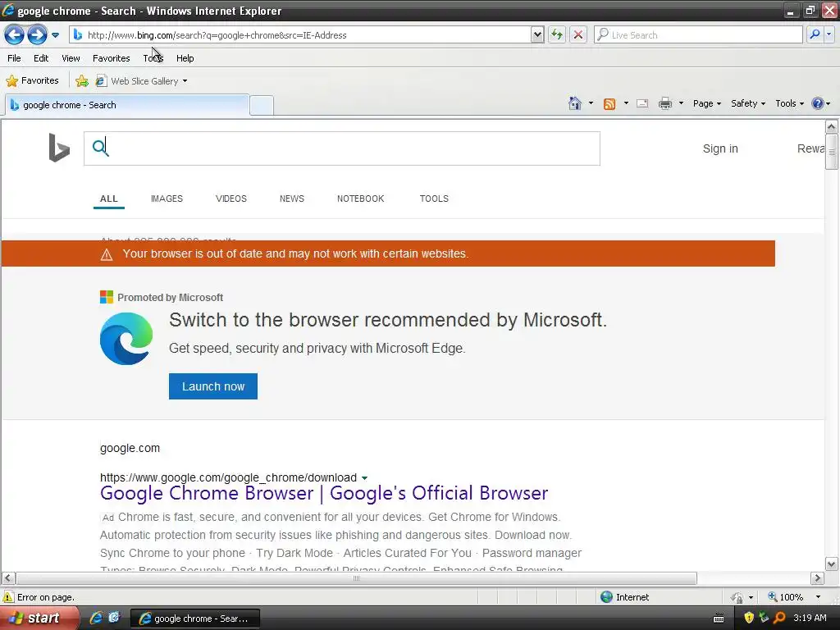Click the on-screen keyboard tray icon
This screenshot has height=630, width=840.
click(x=719, y=619)
